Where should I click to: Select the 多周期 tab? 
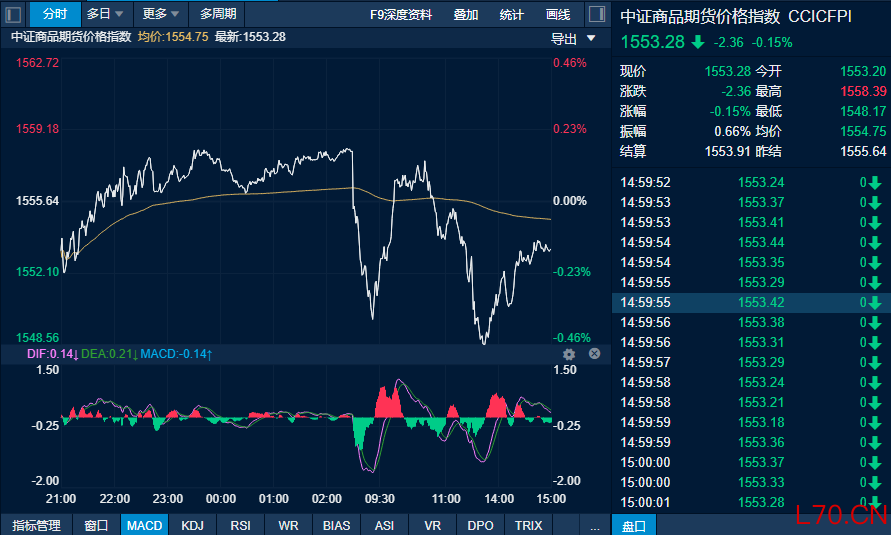[x=218, y=14]
